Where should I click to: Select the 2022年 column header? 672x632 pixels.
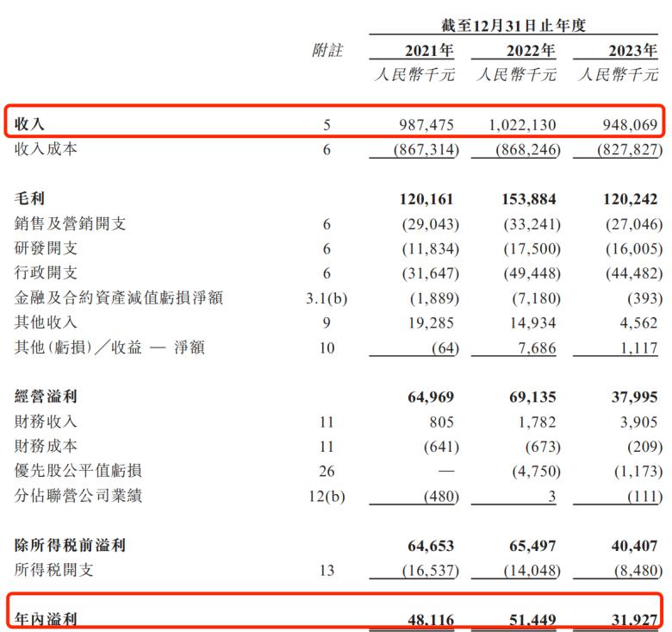531,51
